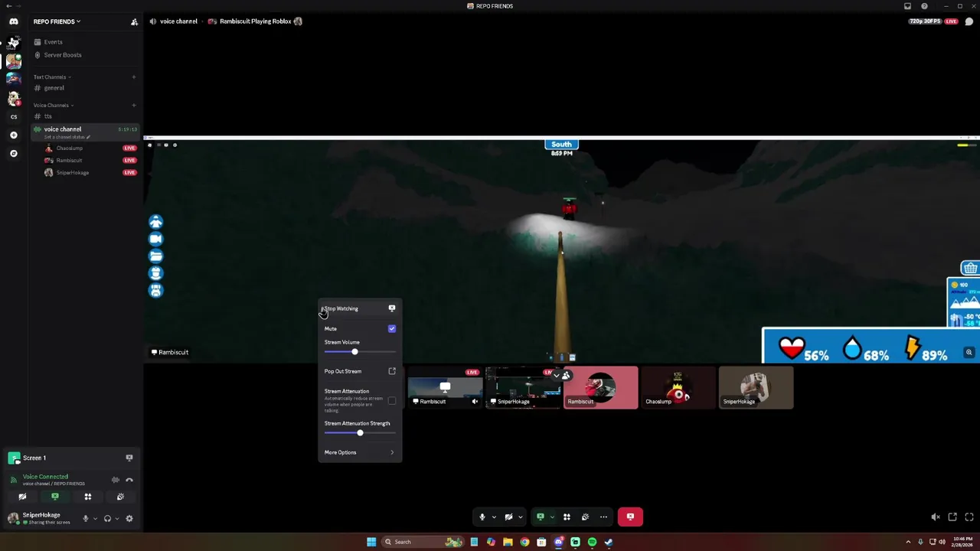Open soundboard in voice panel
980x551 pixels.
click(x=120, y=497)
